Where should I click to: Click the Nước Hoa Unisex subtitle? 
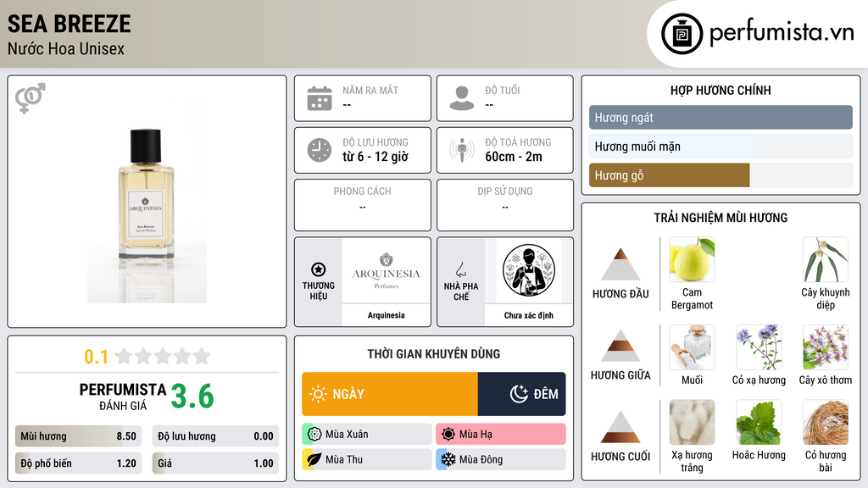(x=66, y=48)
